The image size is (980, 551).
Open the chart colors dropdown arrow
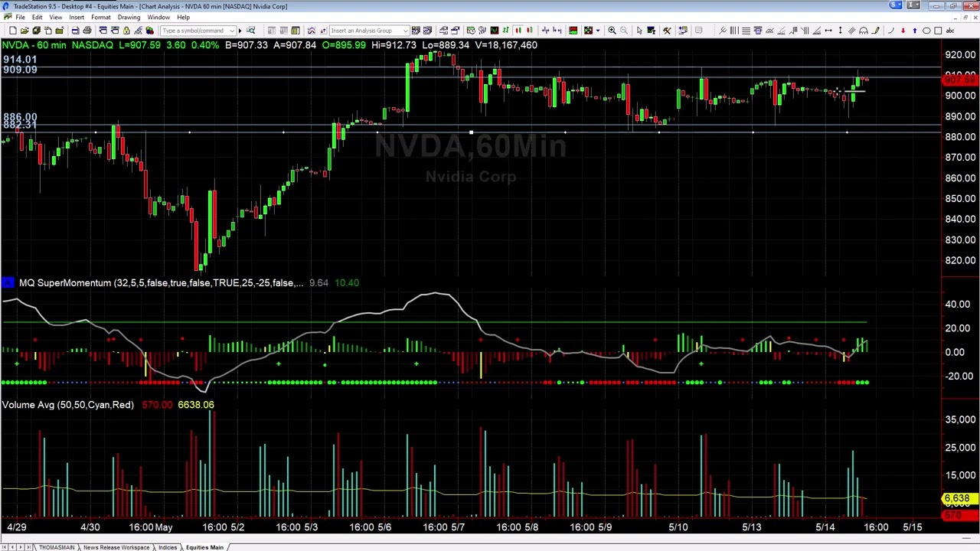(598, 31)
